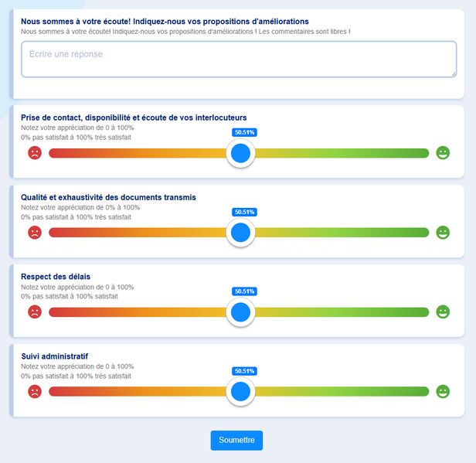476x463 pixels.
Task: Click the text area resize grip corner
Action: (x=454, y=74)
